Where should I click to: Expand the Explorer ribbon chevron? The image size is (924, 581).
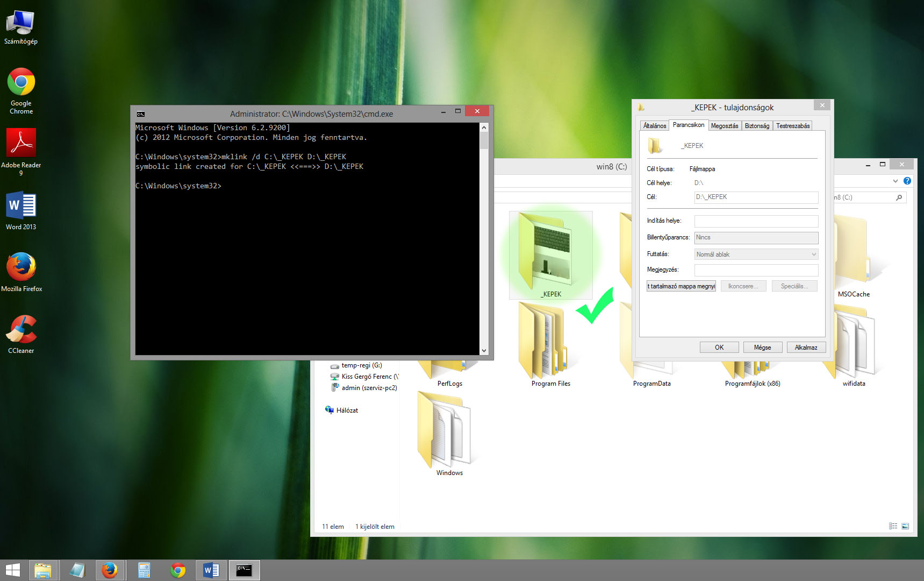pyautogui.click(x=895, y=181)
